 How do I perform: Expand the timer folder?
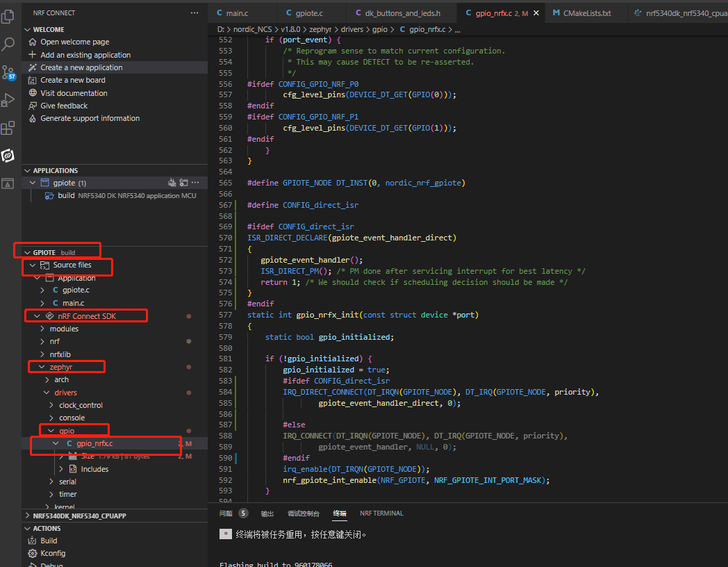51,494
